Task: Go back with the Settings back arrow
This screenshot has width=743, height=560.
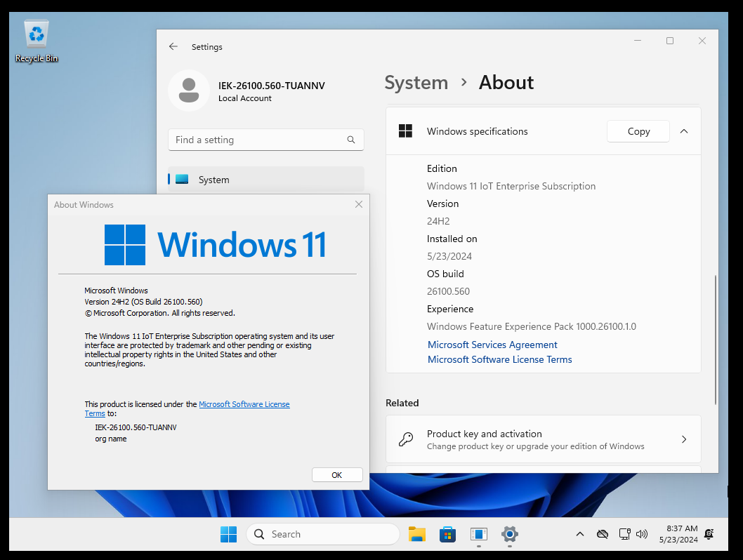Action: [173, 46]
